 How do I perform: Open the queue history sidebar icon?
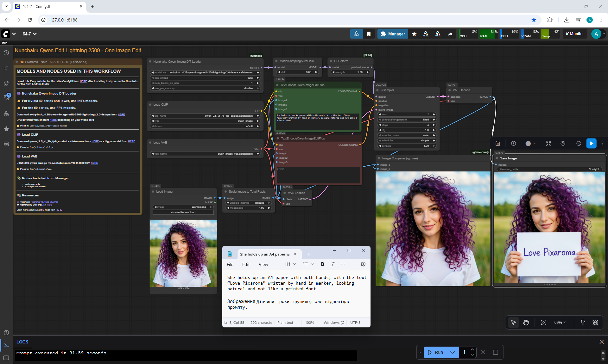[x=6, y=53]
